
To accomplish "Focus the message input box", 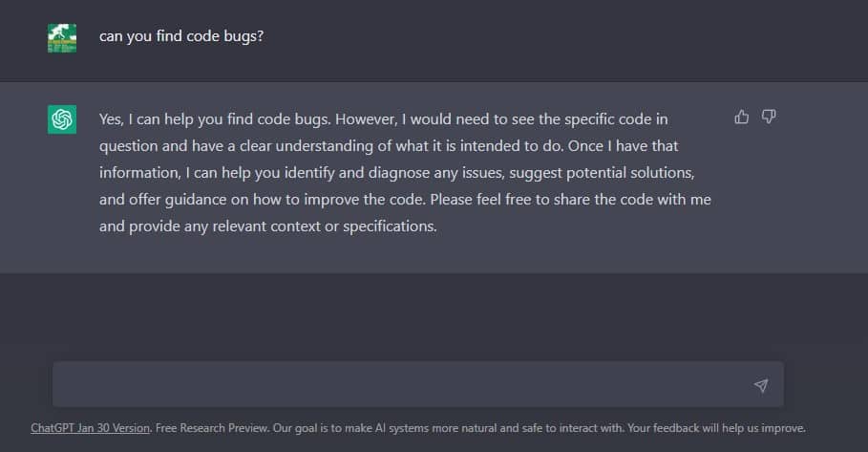I will pos(401,385).
